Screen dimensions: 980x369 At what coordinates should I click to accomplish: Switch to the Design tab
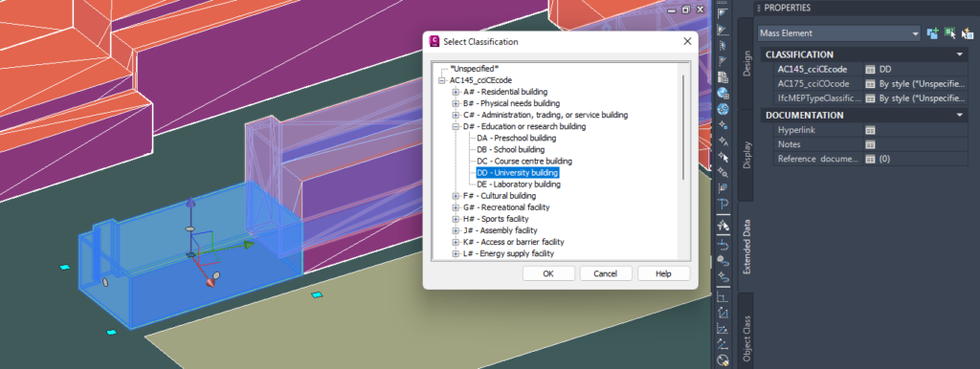click(x=746, y=63)
